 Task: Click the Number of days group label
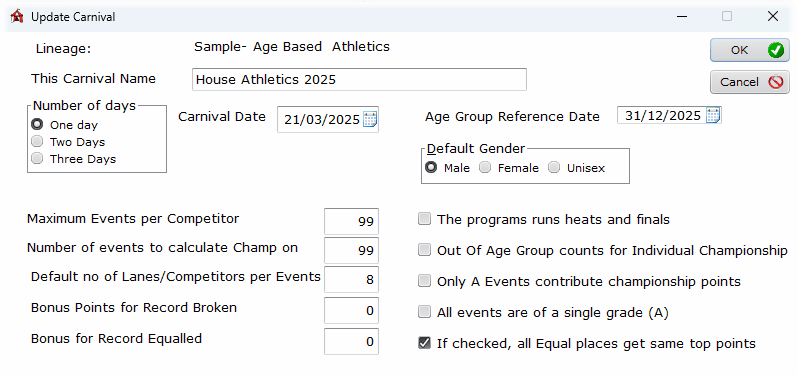click(x=84, y=106)
